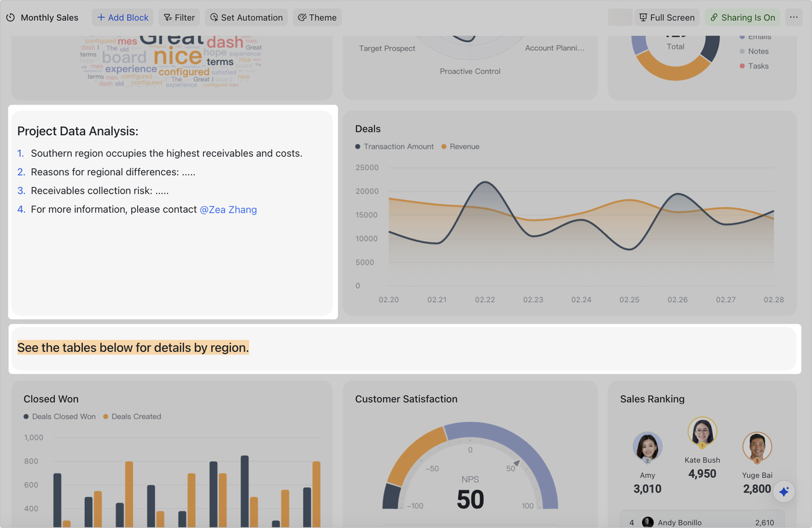Enter Full Screen mode
This screenshot has height=528, width=812.
point(667,17)
